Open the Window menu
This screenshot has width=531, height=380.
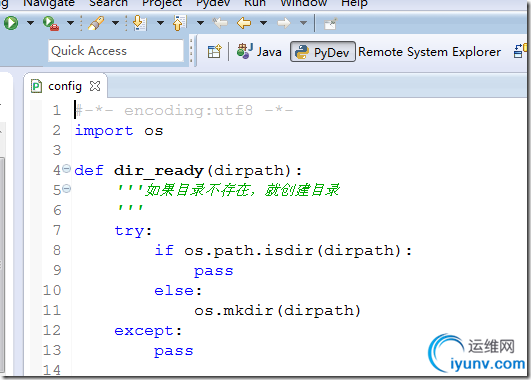pos(304,3)
